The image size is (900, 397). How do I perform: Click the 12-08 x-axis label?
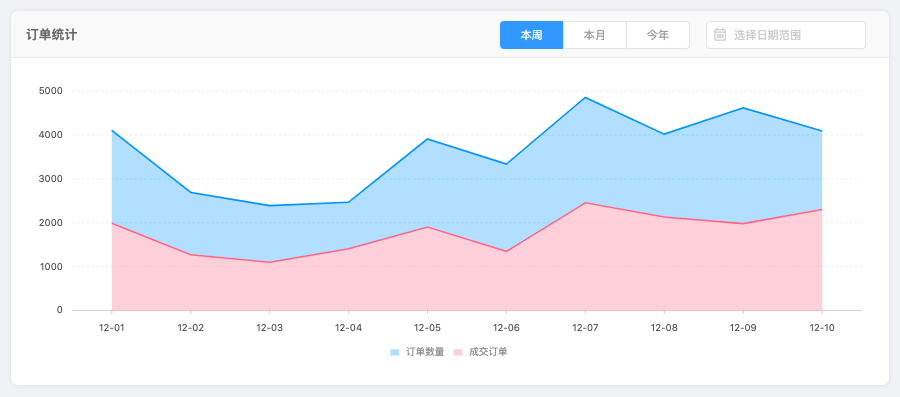(664, 328)
